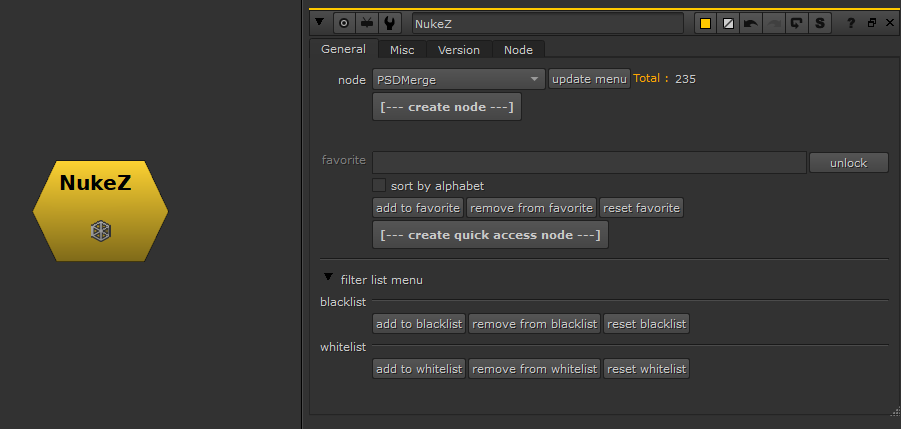Click the create node button
The height and width of the screenshot is (429, 901).
click(446, 107)
